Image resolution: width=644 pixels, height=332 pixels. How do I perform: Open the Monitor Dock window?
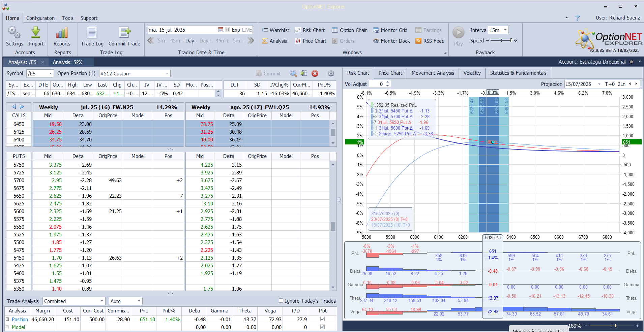click(391, 41)
